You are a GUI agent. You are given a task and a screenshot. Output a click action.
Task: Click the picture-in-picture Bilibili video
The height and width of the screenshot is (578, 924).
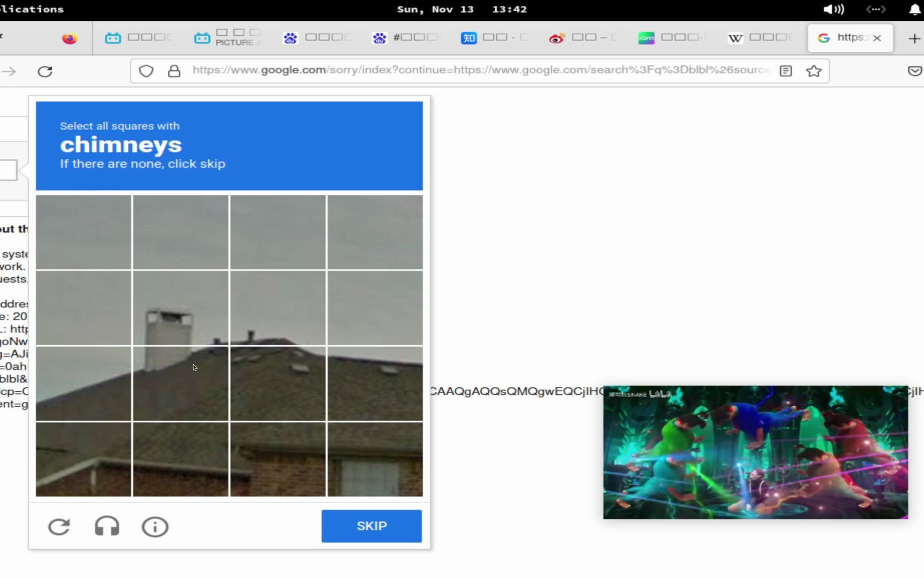(x=756, y=452)
